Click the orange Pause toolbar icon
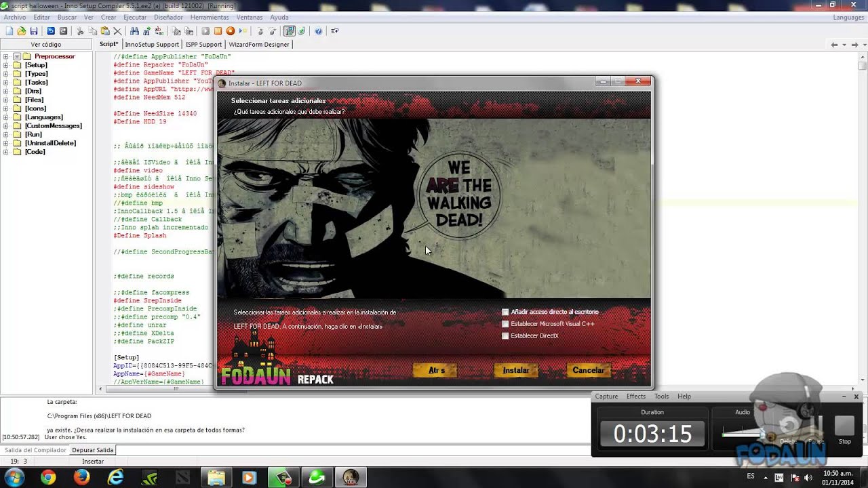 pyautogui.click(x=218, y=31)
